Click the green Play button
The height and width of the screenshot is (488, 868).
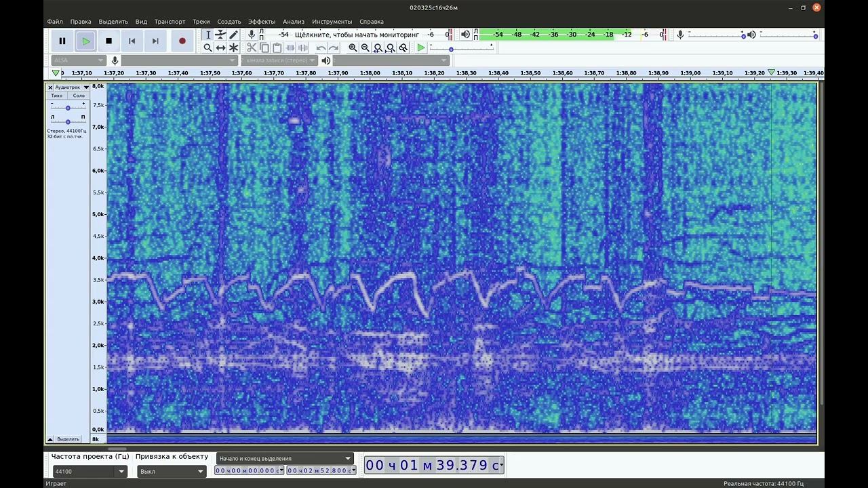click(x=85, y=41)
